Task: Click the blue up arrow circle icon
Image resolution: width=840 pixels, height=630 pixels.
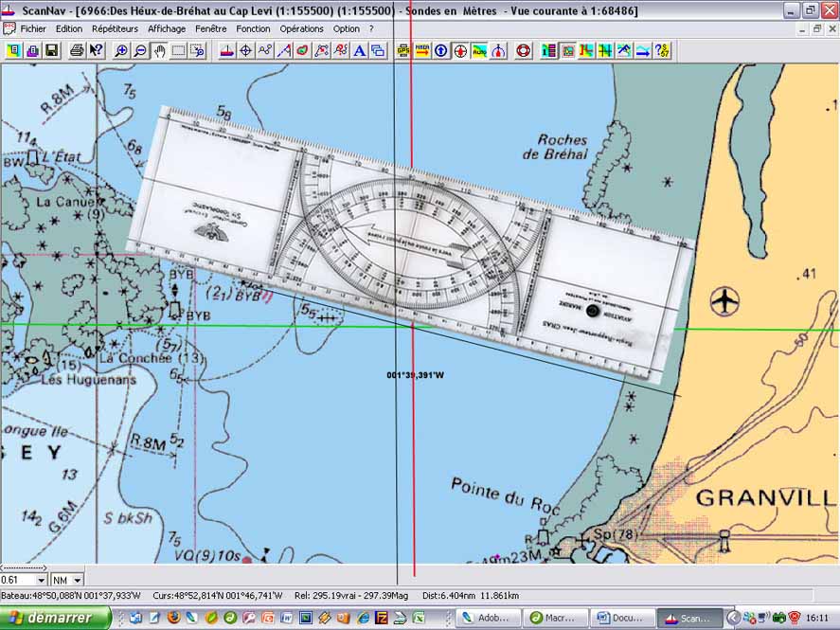Action: tap(441, 51)
